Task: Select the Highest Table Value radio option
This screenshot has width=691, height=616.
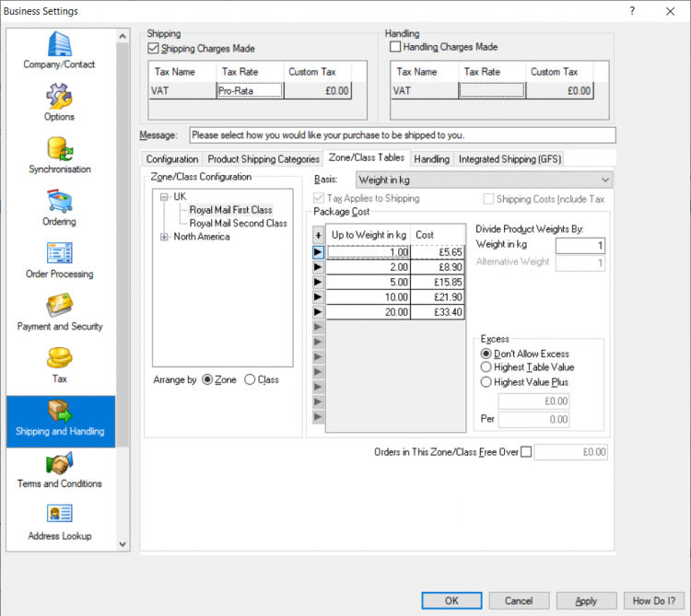Action: tap(486, 367)
